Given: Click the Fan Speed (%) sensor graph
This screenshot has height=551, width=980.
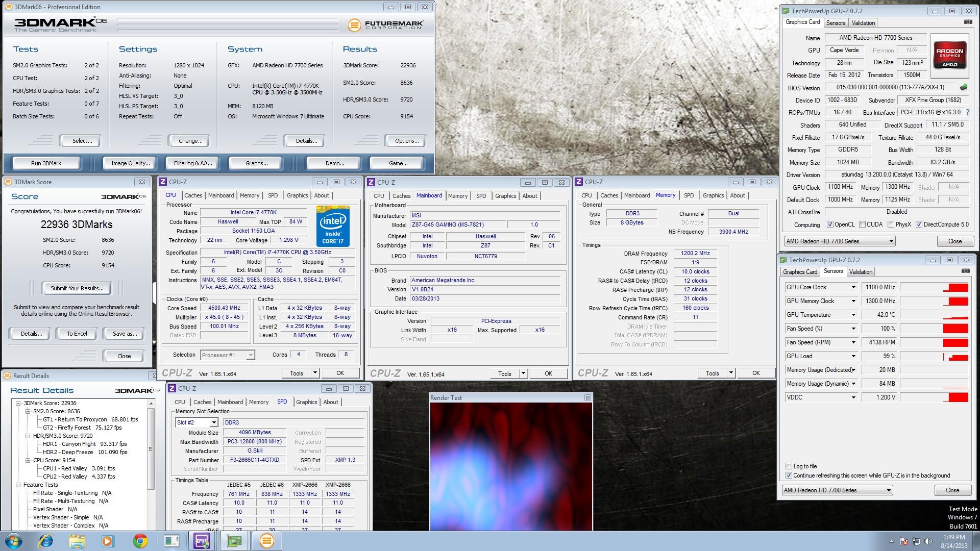Looking at the screenshot, I should [934, 329].
